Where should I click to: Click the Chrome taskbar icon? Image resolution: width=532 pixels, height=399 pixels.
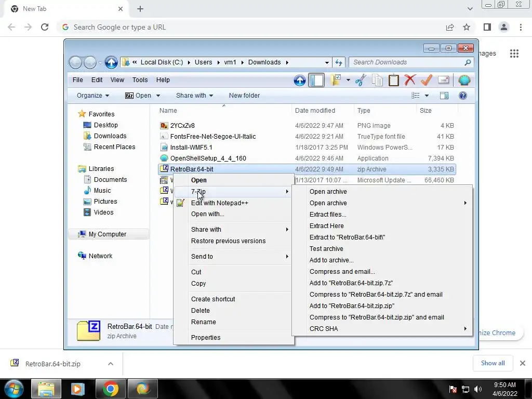[110, 389]
